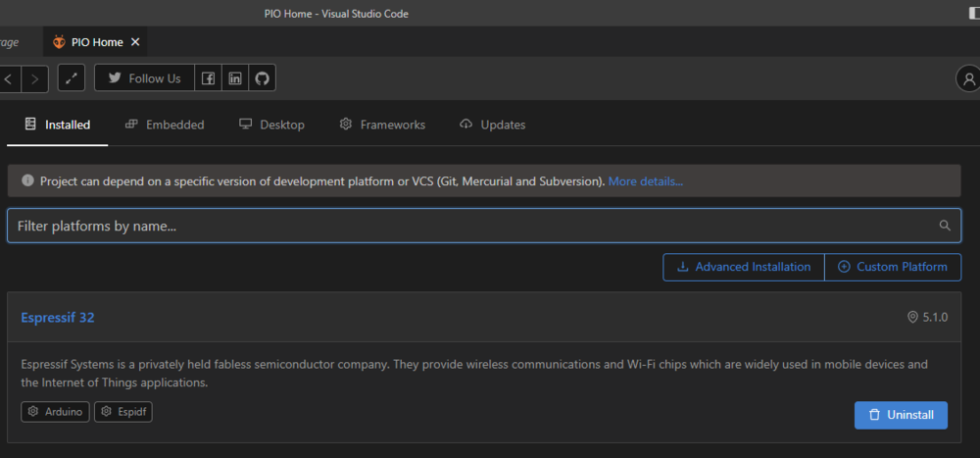This screenshot has width=980, height=458.
Task: Open the GitHub icon link
Action: (x=263, y=78)
